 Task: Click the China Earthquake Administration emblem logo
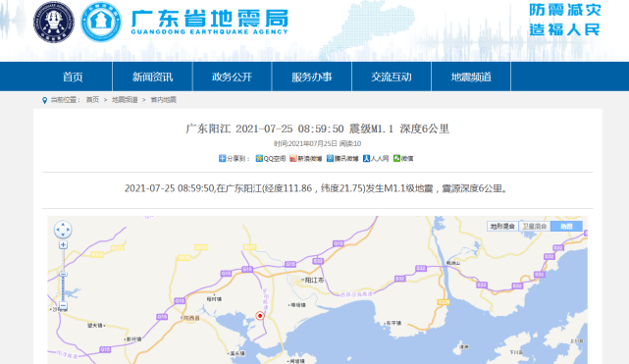(x=54, y=22)
